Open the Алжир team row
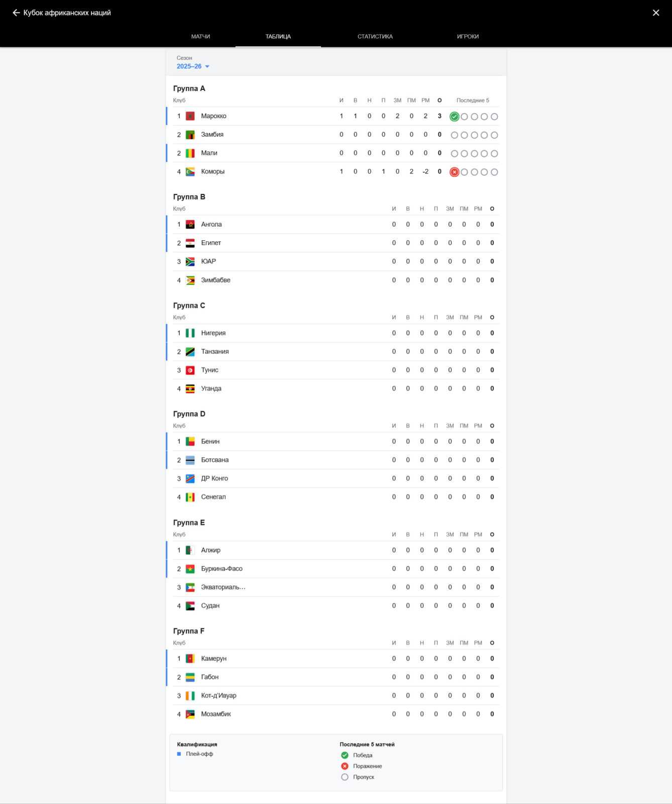The width and height of the screenshot is (672, 804). click(211, 550)
